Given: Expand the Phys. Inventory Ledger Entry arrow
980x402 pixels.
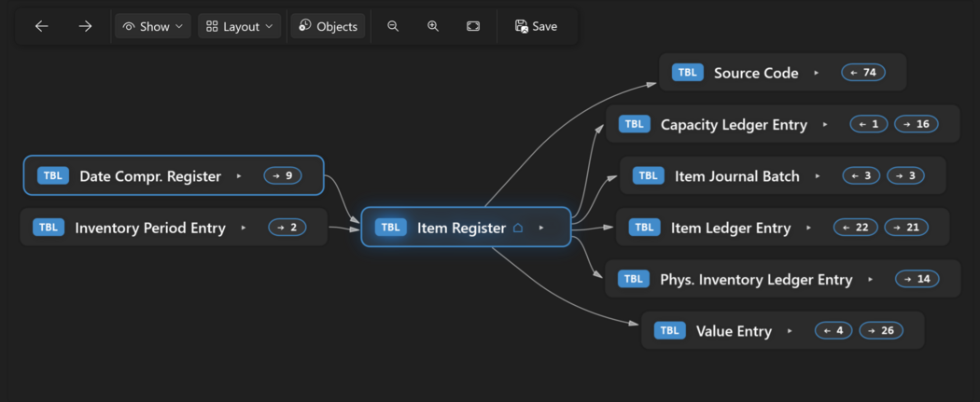Looking at the screenshot, I should pos(870,280).
